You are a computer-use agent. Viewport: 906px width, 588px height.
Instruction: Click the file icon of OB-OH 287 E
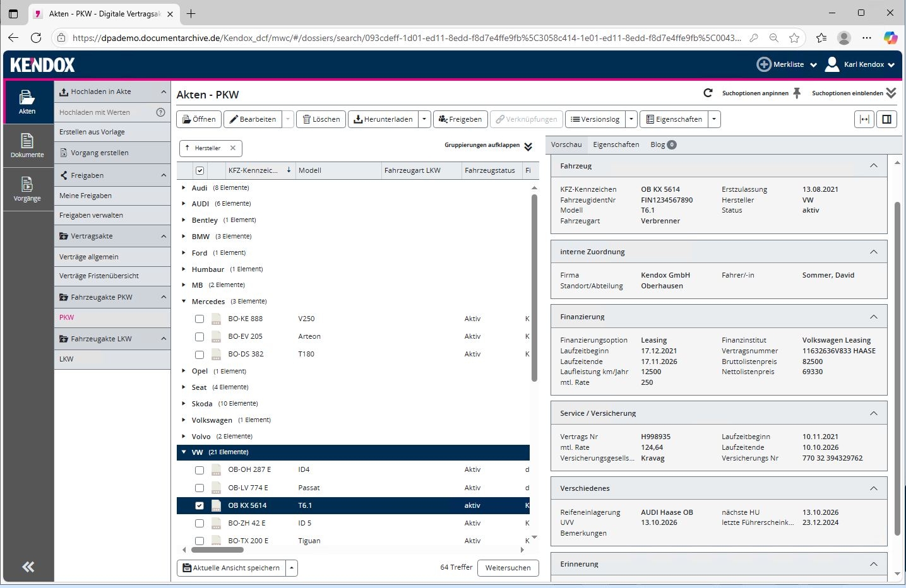(216, 470)
